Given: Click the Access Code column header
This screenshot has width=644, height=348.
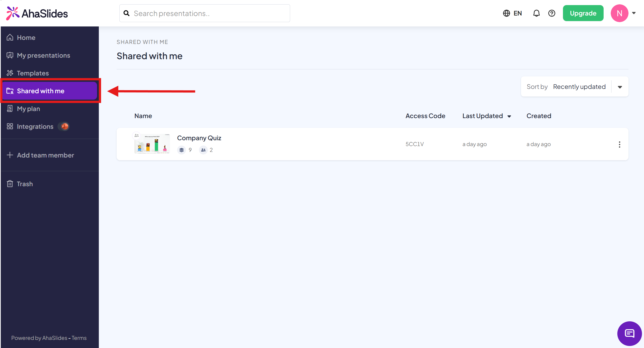Looking at the screenshot, I should [x=425, y=116].
